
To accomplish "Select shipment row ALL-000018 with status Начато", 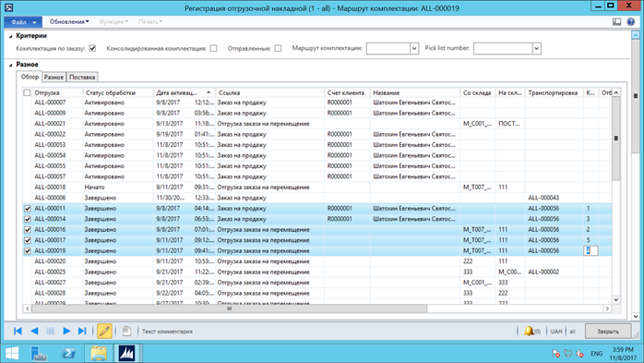I will coord(317,188).
